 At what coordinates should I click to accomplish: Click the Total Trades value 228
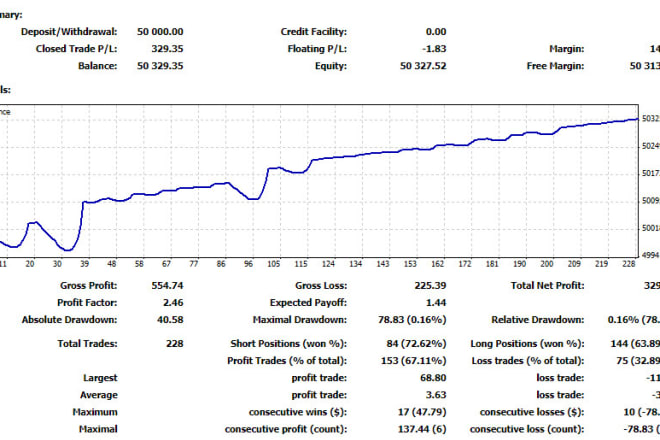[175, 344]
